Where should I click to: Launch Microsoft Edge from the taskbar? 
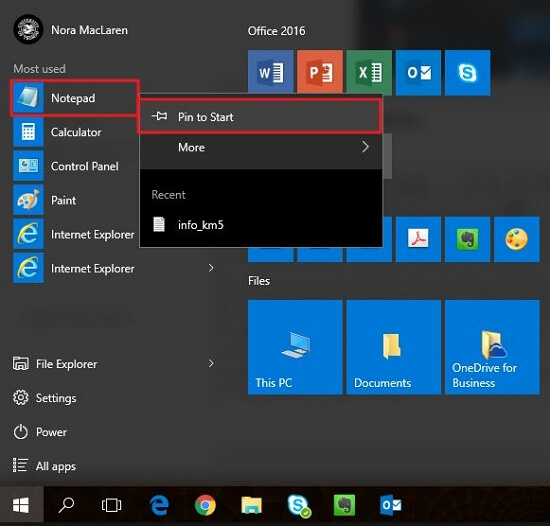click(159, 505)
